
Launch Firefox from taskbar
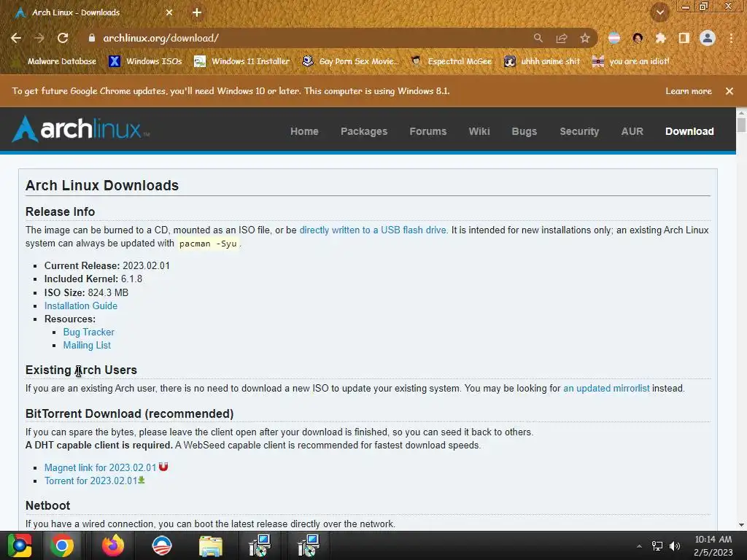[113, 545]
